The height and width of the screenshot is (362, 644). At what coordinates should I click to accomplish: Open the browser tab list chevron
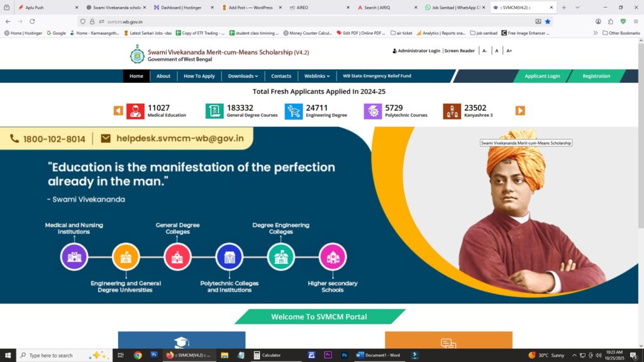coord(577,8)
